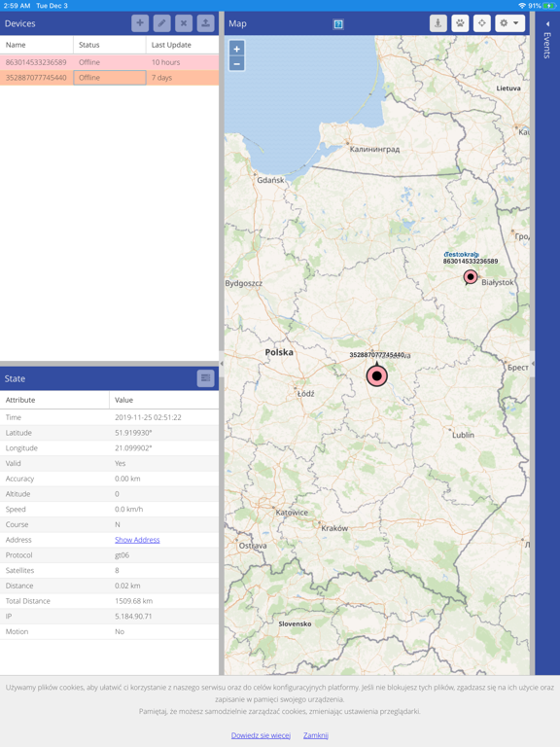This screenshot has height=747, width=560.
Task: Toggle follow device paw icon
Action: (x=460, y=23)
